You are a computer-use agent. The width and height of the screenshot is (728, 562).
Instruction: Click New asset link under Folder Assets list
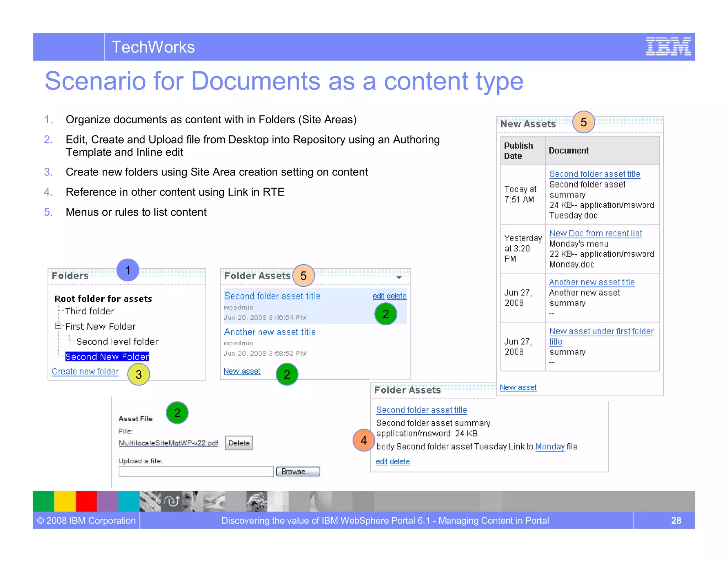[242, 371]
